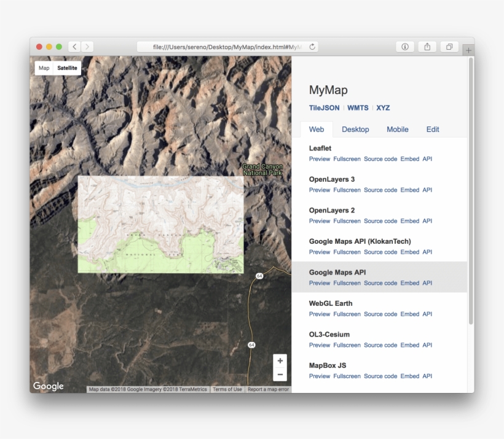Viewport: 504px width, 439px height.
Task: Open Leaflet Embed link
Action: [x=409, y=159]
